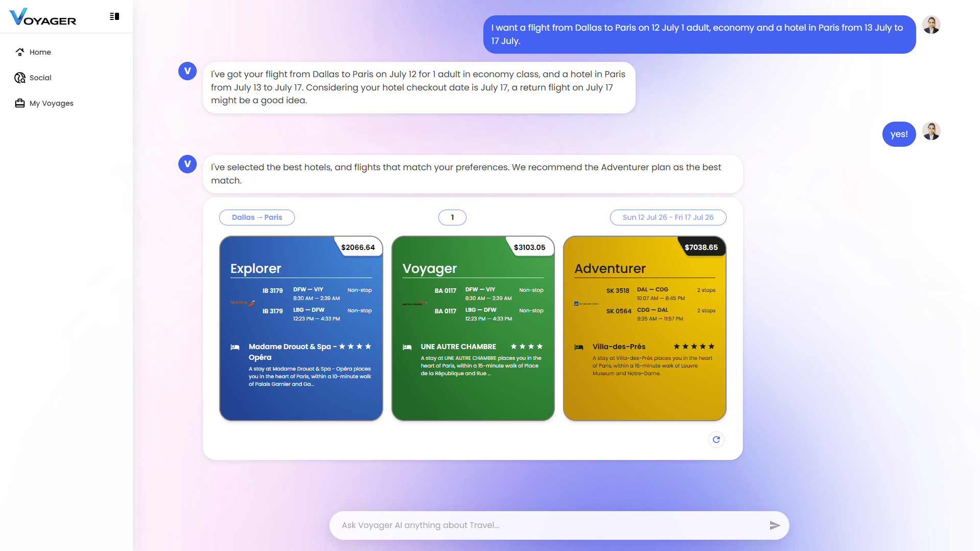Click the hotel bed icon on Explorer card
980x551 pixels.
pyautogui.click(x=235, y=347)
